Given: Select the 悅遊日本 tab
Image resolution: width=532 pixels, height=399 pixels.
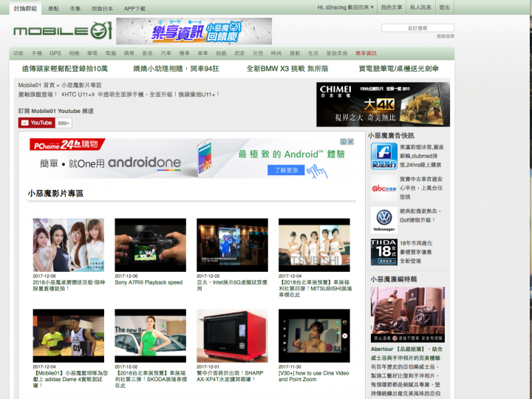Looking at the screenshot, I should click(x=102, y=8).
